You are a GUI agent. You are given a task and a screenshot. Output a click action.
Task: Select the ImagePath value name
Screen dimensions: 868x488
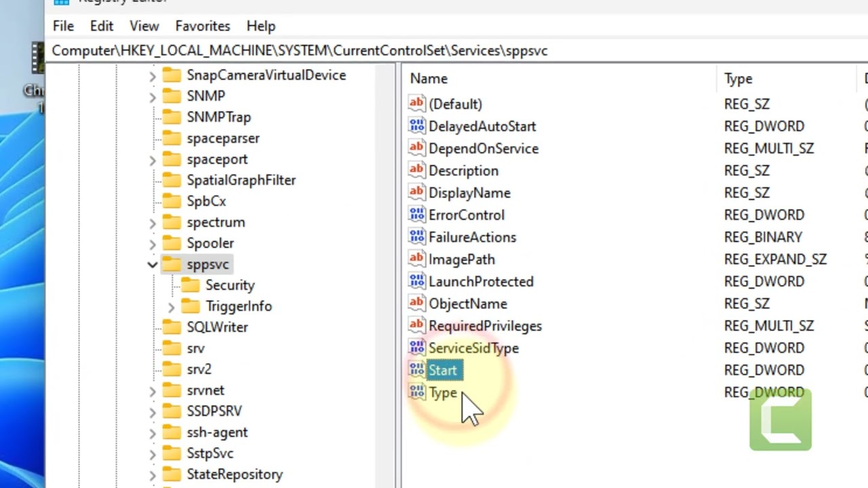[462, 259]
